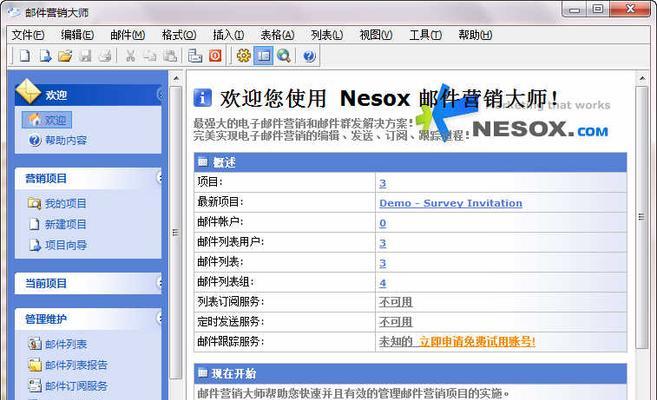657x400 pixels.
Task: Click the greyed print icon in toolbar
Action: [105, 56]
